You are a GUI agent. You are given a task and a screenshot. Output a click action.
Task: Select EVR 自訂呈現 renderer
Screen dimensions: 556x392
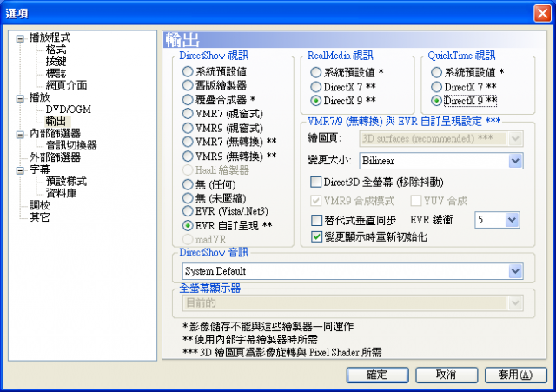click(188, 225)
